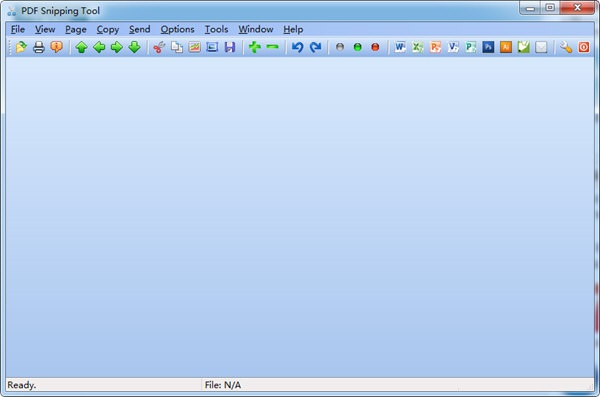Select the gray circle indicator button
The image size is (600, 397).
[x=340, y=47]
